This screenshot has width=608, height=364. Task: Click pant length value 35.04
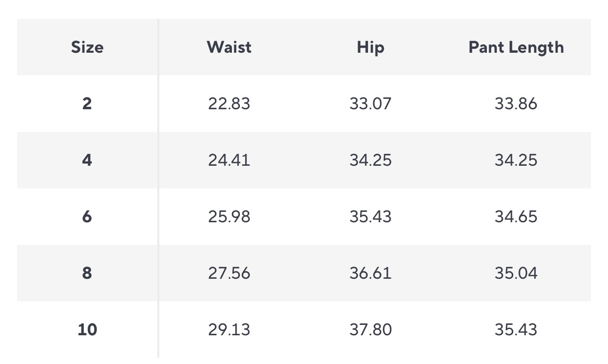point(516,273)
